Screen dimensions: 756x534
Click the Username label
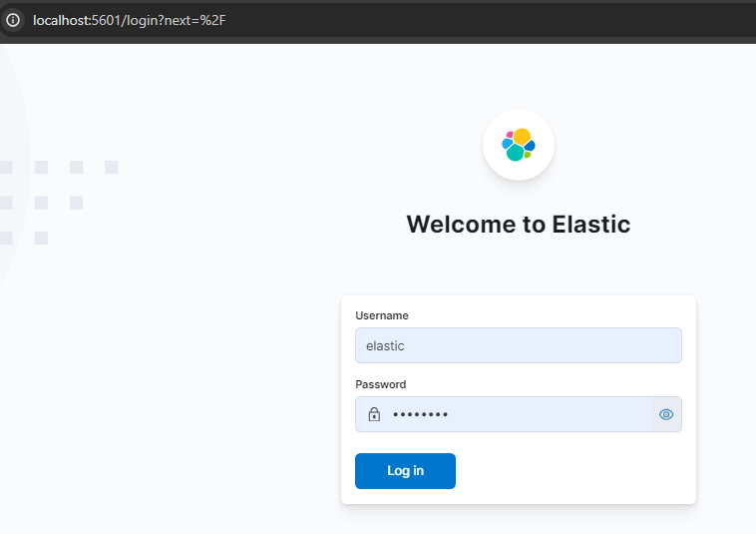(382, 315)
